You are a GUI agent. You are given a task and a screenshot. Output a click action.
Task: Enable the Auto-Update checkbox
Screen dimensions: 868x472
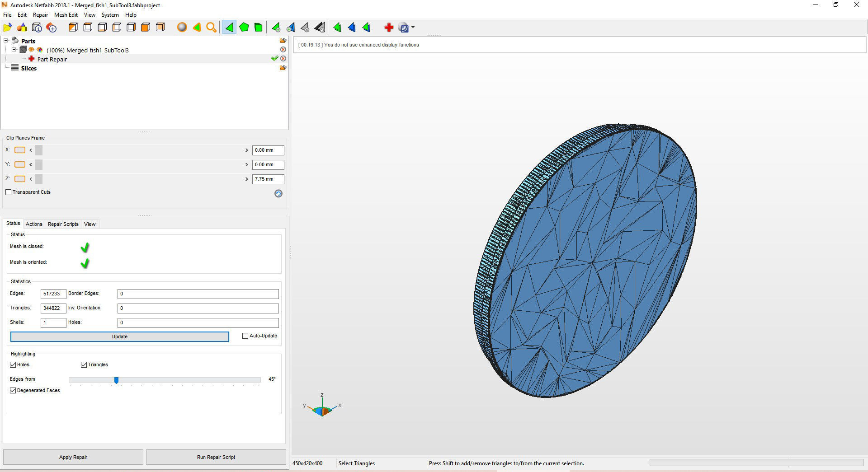(x=245, y=336)
